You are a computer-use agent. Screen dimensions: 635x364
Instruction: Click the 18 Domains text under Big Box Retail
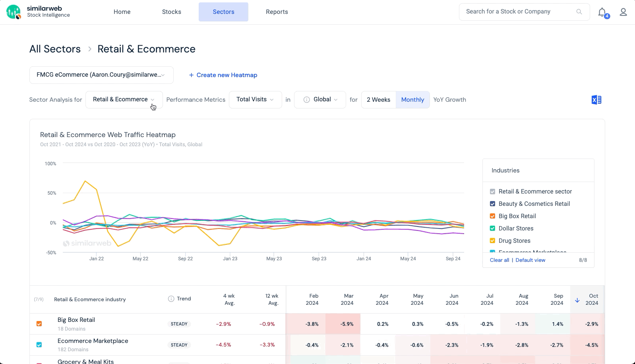[x=72, y=329]
